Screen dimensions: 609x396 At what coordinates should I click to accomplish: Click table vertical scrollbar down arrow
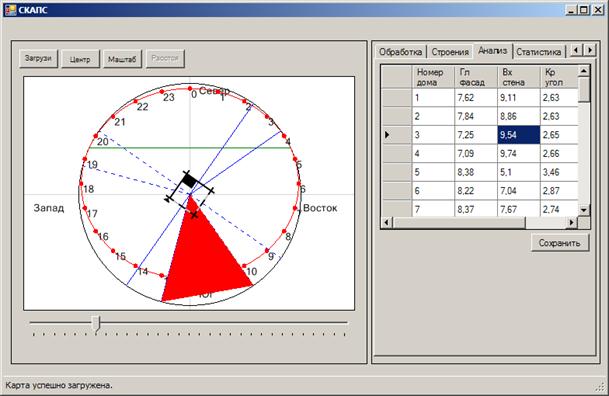pos(584,210)
